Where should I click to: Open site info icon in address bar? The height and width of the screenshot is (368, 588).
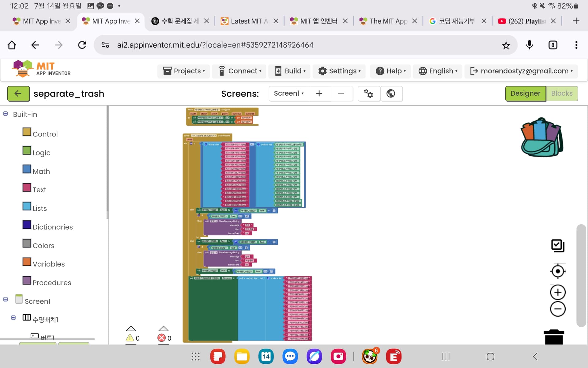pyautogui.click(x=105, y=45)
